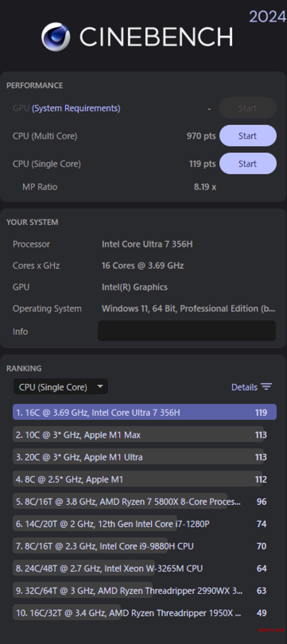Select ranking row Threadripper 1950X
This screenshot has width=287, height=644.
point(144,613)
